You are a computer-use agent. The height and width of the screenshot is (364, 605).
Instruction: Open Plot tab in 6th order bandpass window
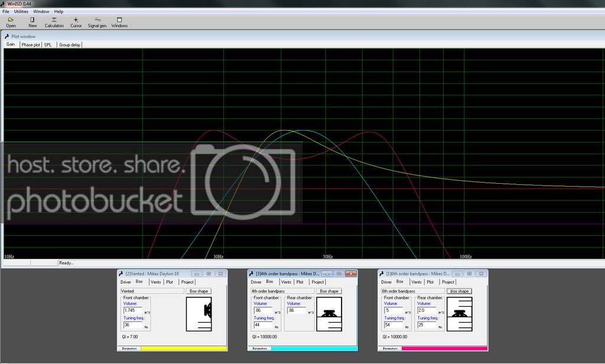(x=431, y=282)
